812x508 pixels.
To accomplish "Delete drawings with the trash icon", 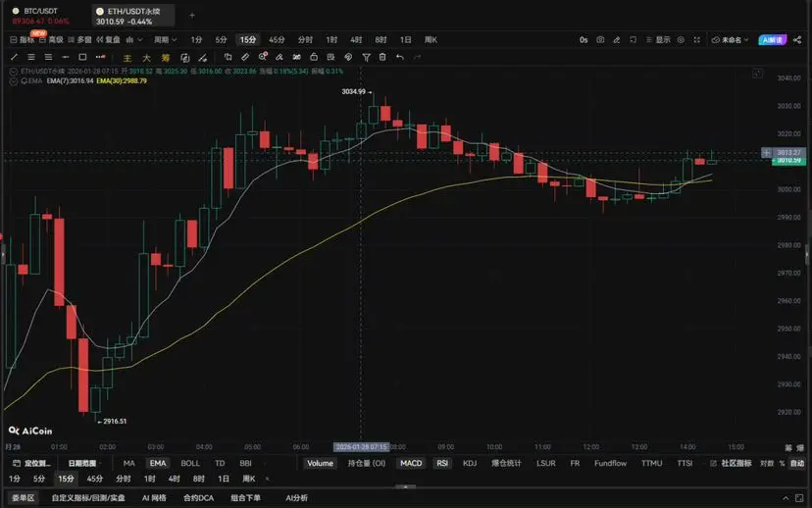I will tap(382, 57).
